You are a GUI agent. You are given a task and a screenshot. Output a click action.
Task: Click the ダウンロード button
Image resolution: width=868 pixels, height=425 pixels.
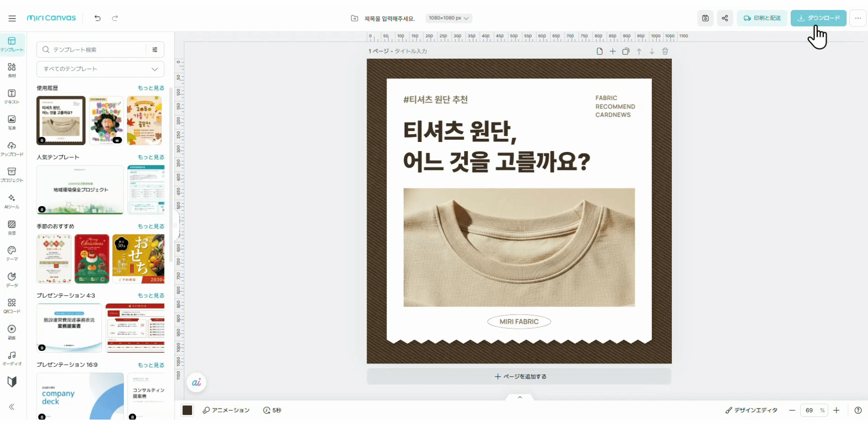click(818, 18)
